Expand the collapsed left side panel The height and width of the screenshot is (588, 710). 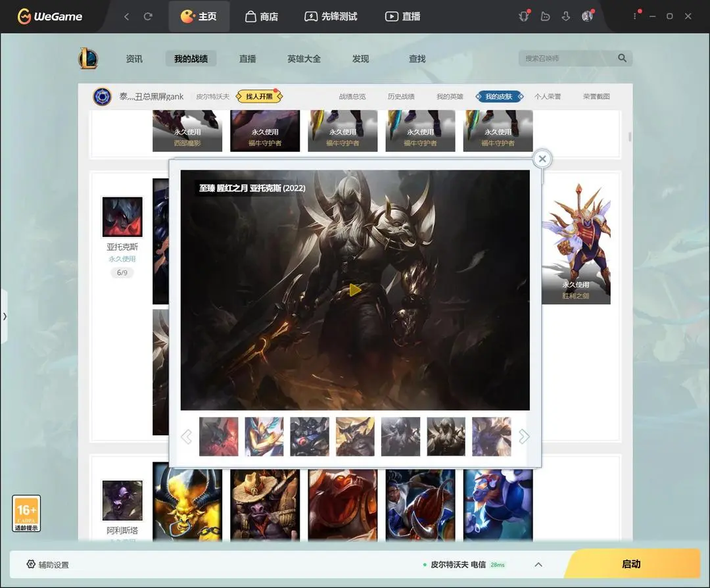pyautogui.click(x=4, y=316)
